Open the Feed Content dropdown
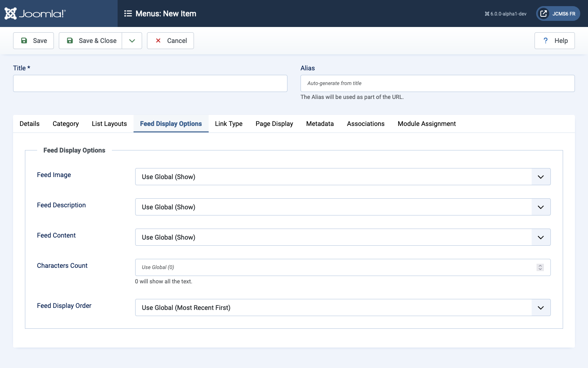 tap(541, 237)
